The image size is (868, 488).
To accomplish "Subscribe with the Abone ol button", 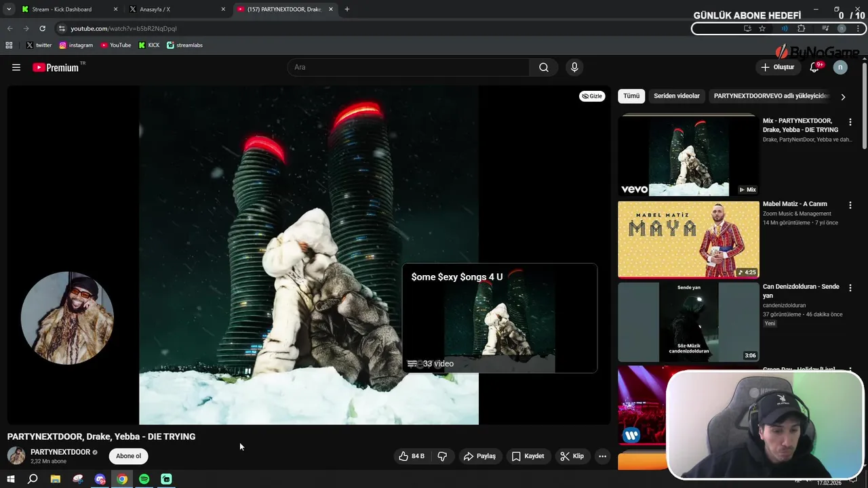I will click(x=129, y=456).
